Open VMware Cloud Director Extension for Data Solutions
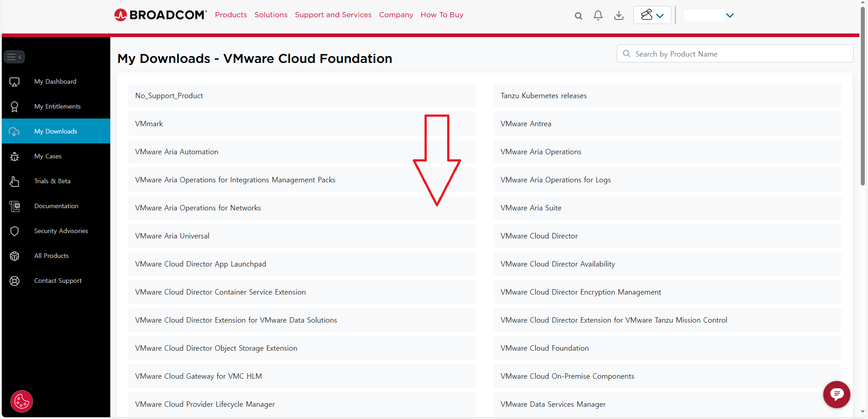This screenshot has width=868, height=419. click(302, 320)
